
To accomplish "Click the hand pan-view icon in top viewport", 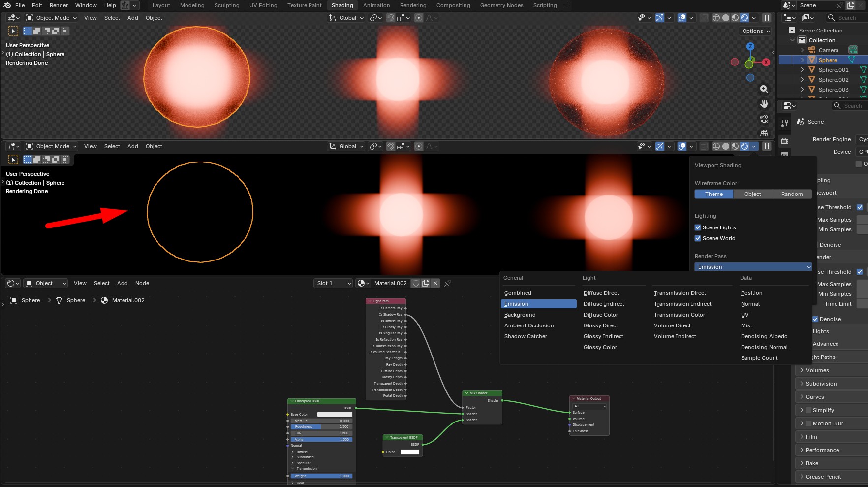I will pos(764,104).
